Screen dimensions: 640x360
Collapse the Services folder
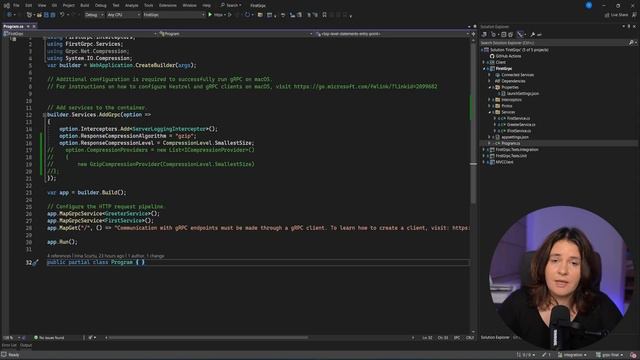click(x=489, y=112)
